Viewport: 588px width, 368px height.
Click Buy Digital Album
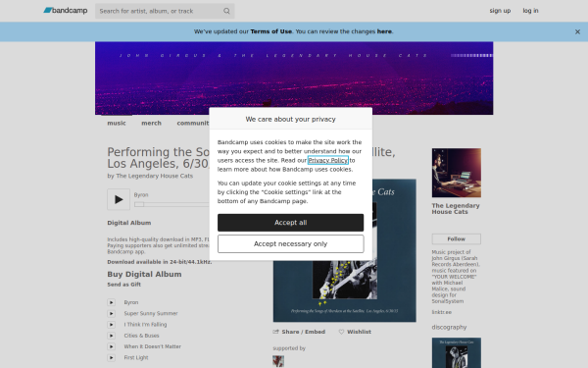click(x=144, y=274)
